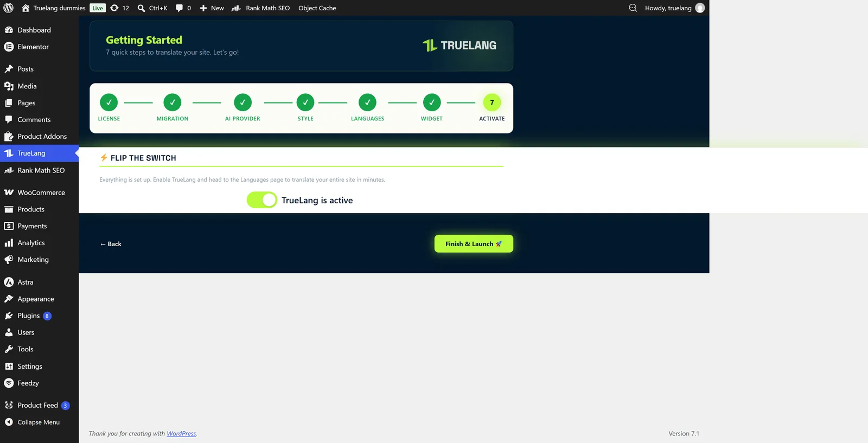868x443 pixels.
Task: Go to the Migration step
Action: [x=173, y=108]
